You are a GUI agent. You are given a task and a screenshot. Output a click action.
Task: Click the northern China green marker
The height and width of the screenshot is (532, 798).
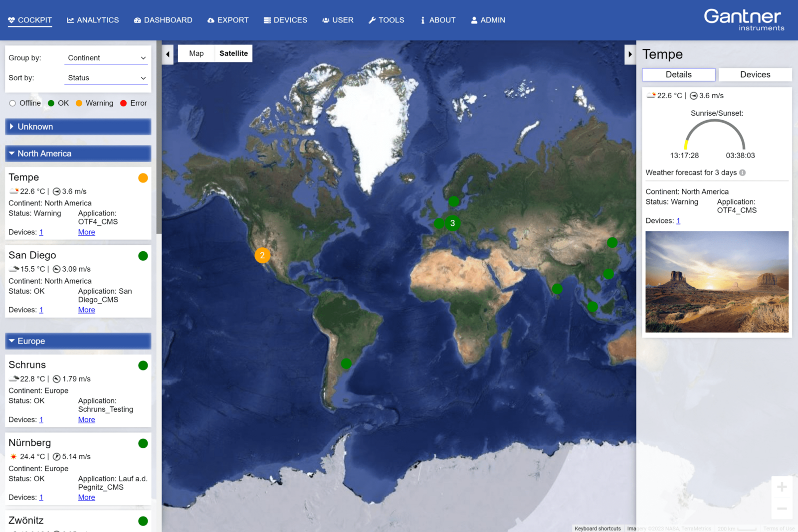point(612,242)
